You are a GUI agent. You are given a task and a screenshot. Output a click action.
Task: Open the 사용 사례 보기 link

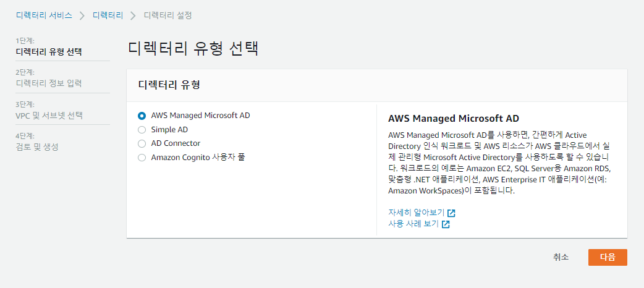tap(413, 224)
